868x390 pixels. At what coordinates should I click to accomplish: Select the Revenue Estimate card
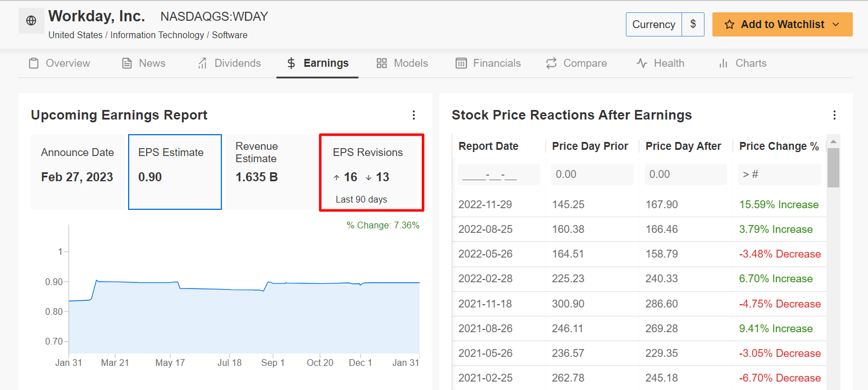[x=272, y=172]
